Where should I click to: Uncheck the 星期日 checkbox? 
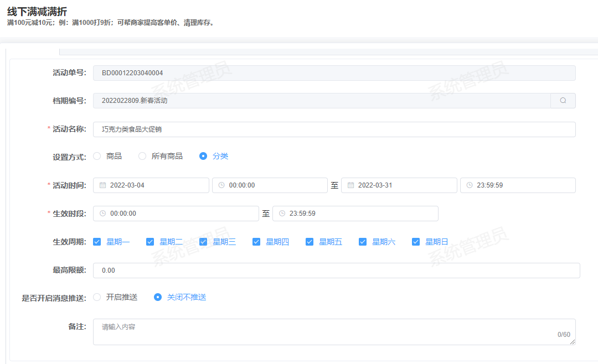[x=416, y=242]
